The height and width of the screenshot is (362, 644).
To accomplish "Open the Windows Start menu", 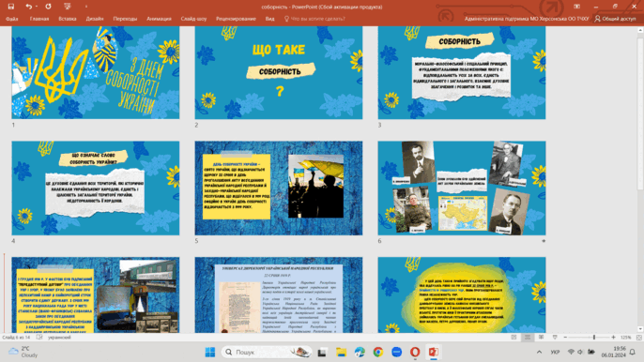I will 210,352.
